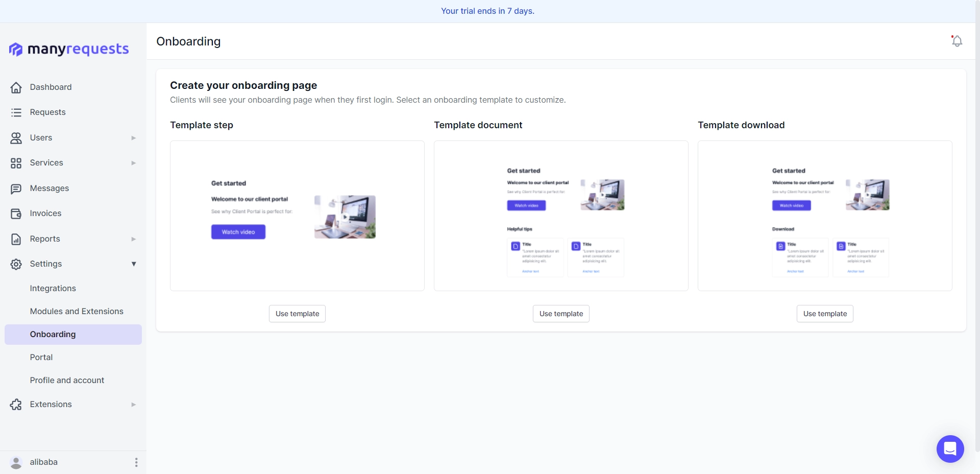Screen dimensions: 980x474
Task: Select Modules and Extensions under Settings
Action: click(77, 311)
